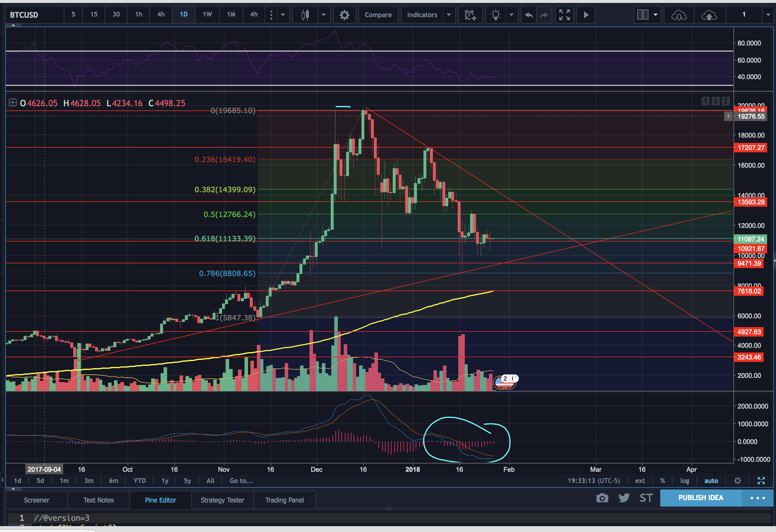Open the Text Notes tab

pyautogui.click(x=99, y=500)
